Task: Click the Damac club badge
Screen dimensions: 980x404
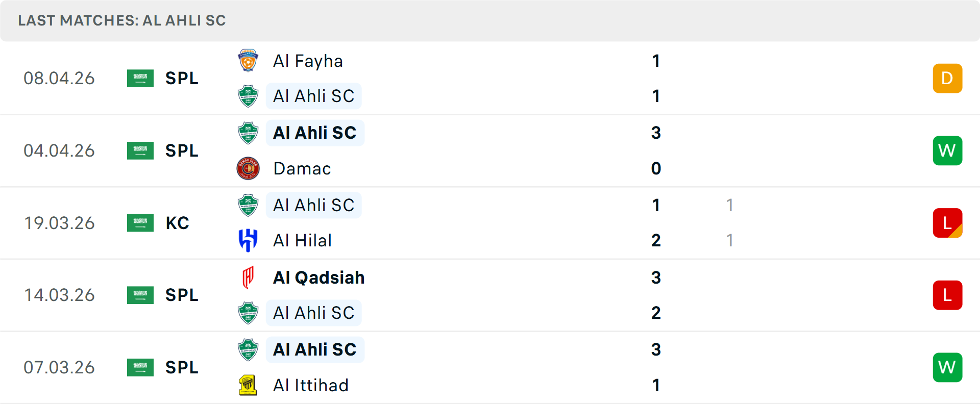Action: click(x=249, y=168)
